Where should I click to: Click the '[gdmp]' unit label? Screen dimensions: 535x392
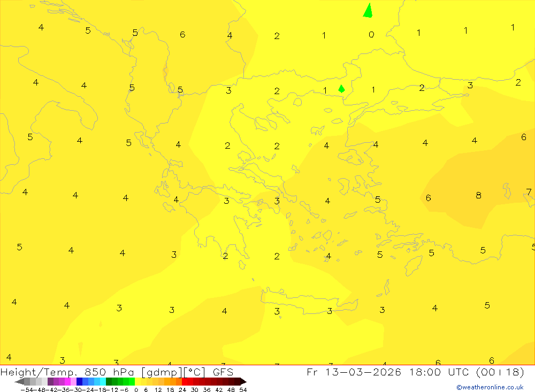click(162, 372)
